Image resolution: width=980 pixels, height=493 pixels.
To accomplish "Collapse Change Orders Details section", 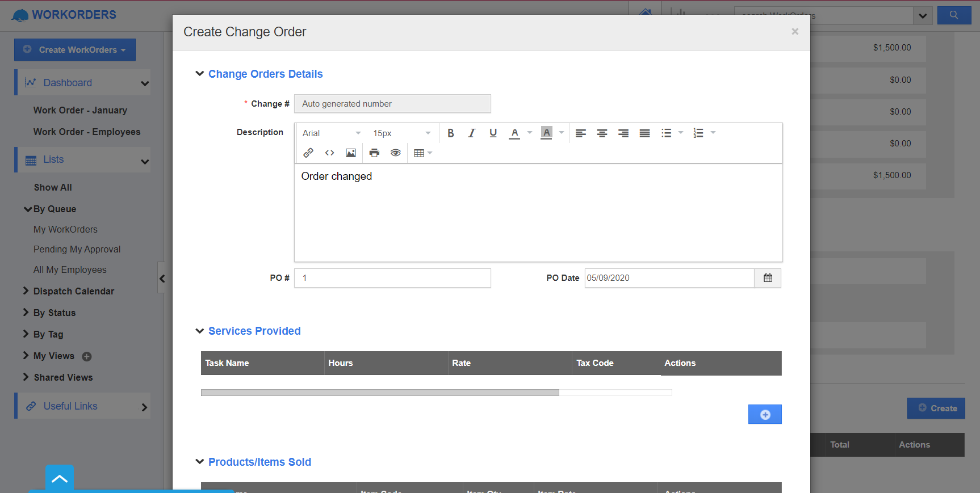I will pyautogui.click(x=199, y=74).
